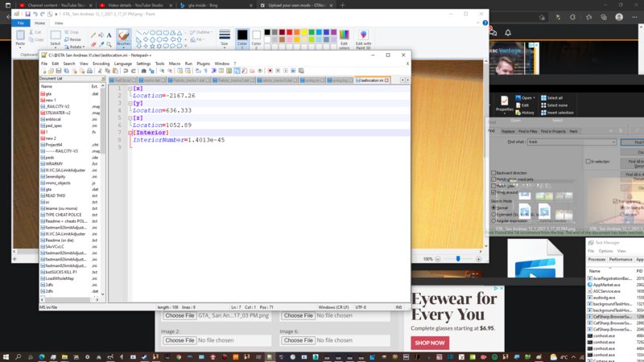
Task: Click Resize in Paint ribbon
Action: click(72, 39)
